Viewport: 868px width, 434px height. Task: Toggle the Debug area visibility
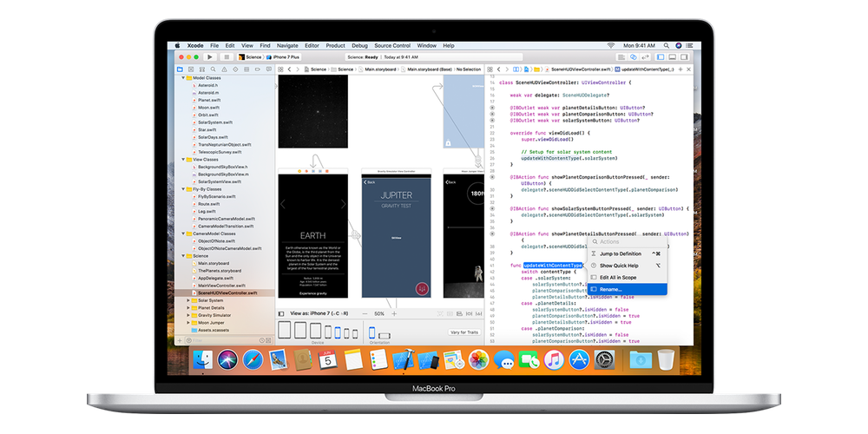point(673,57)
